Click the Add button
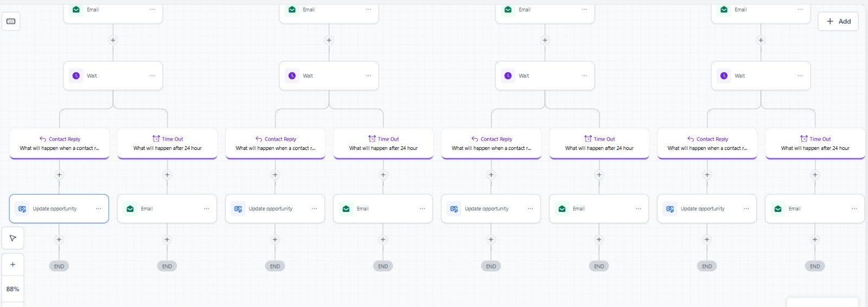The image size is (868, 307). coord(838,21)
